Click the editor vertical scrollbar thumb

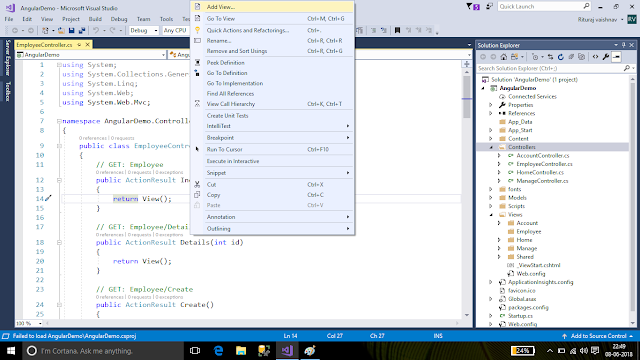click(467, 98)
